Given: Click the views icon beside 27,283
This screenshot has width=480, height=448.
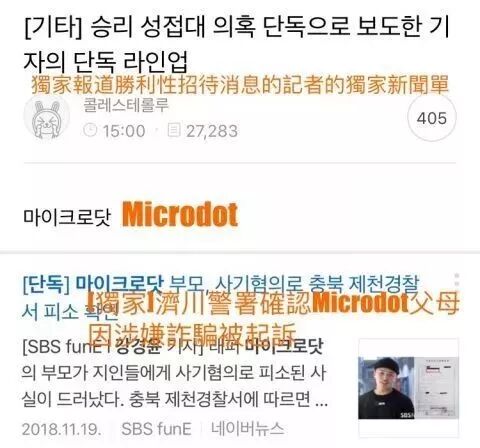Looking at the screenshot, I should click(174, 130).
